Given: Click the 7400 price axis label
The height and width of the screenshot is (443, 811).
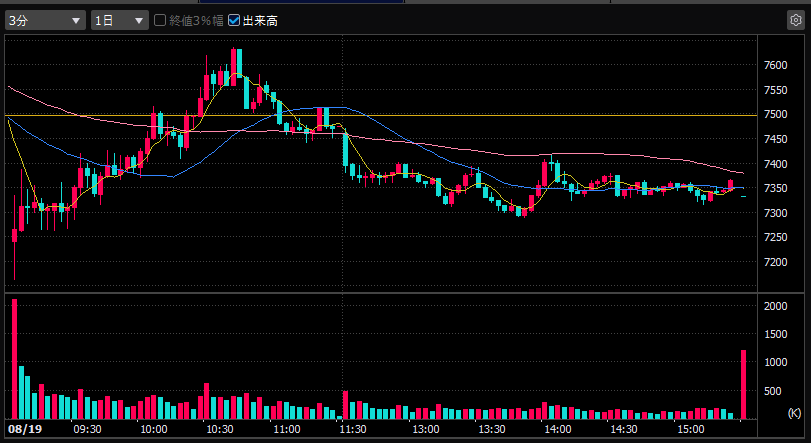Looking at the screenshot, I should (775, 164).
